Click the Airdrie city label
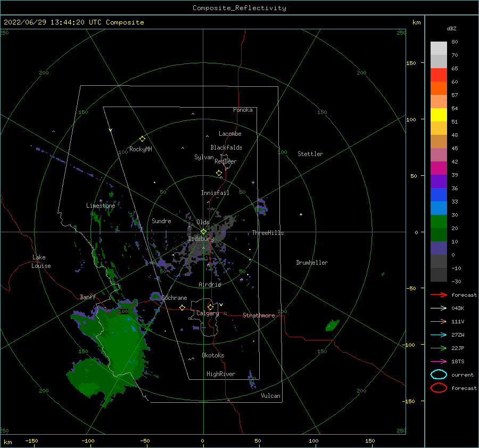The image size is (479, 448). click(x=210, y=284)
